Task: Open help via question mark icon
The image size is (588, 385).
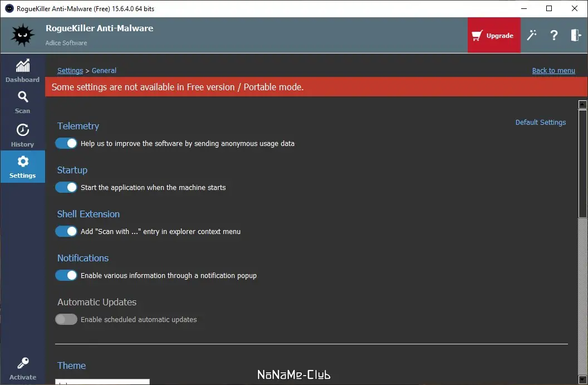Action: click(x=554, y=35)
